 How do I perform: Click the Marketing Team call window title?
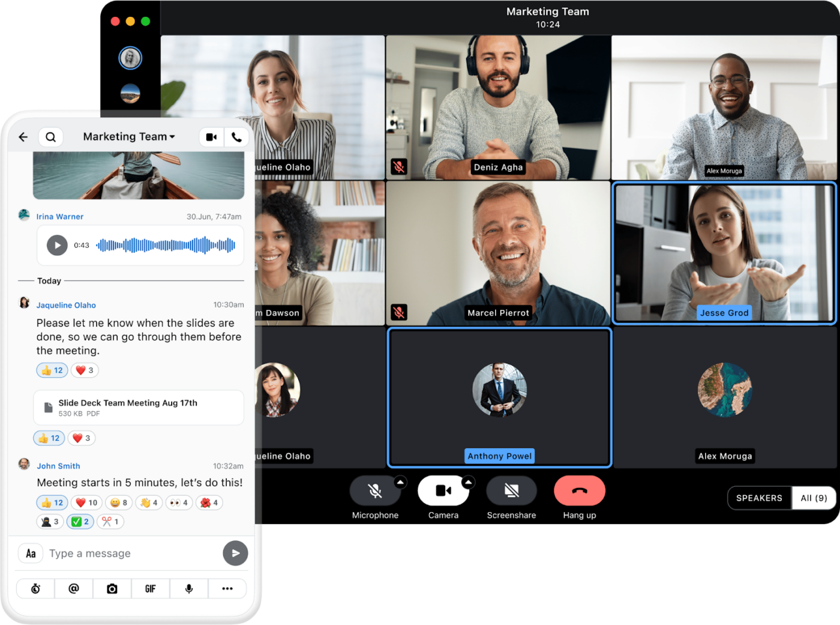coord(548,11)
